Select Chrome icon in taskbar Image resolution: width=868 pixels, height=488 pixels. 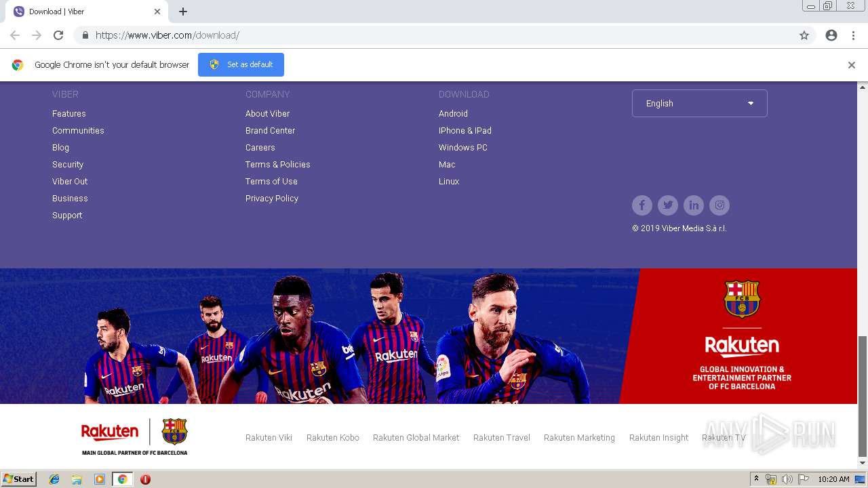[123, 479]
